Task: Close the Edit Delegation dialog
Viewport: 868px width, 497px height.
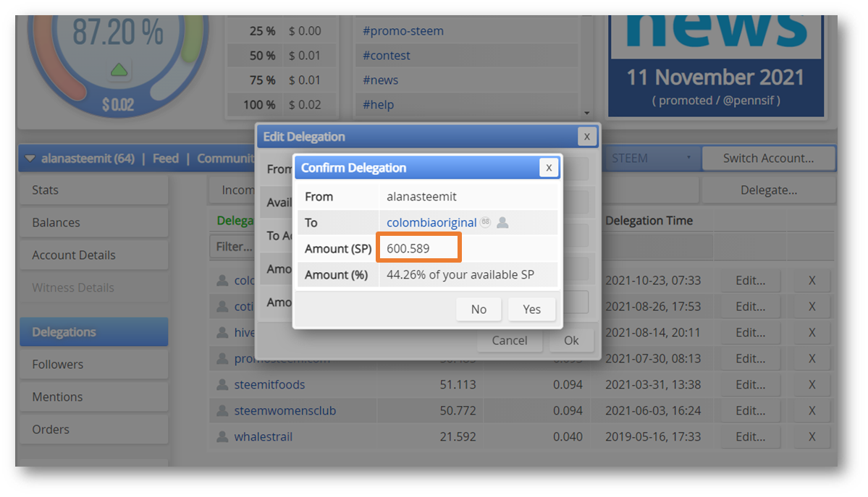Action: [587, 136]
